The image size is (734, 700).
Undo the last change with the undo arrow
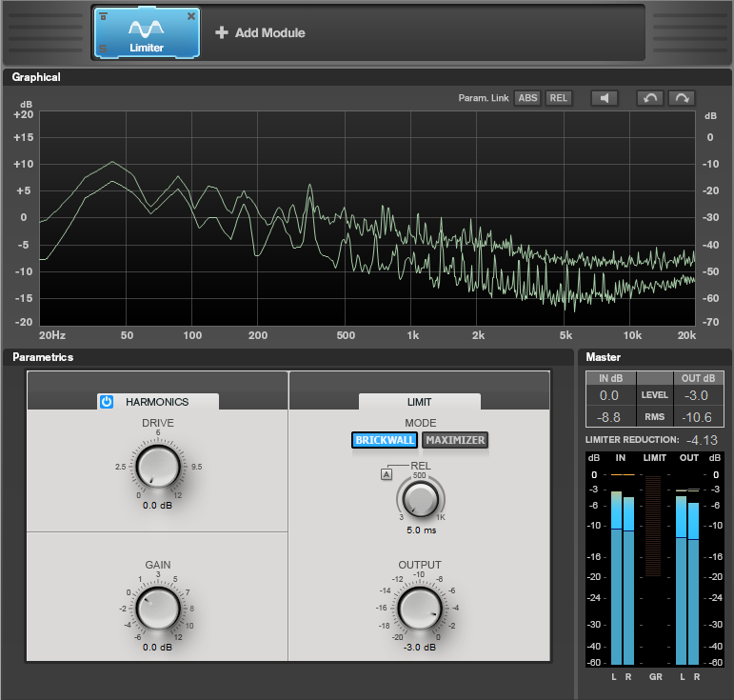click(x=649, y=98)
